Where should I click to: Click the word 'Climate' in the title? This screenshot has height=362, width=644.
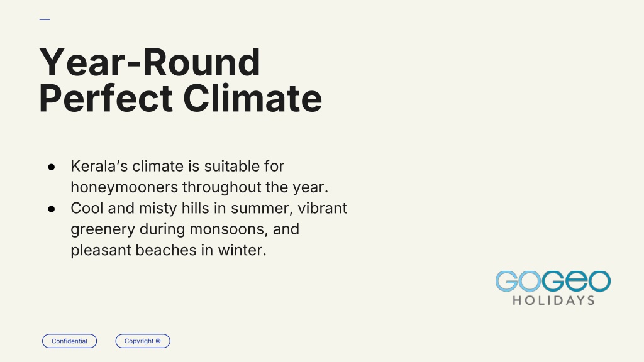[x=252, y=99]
